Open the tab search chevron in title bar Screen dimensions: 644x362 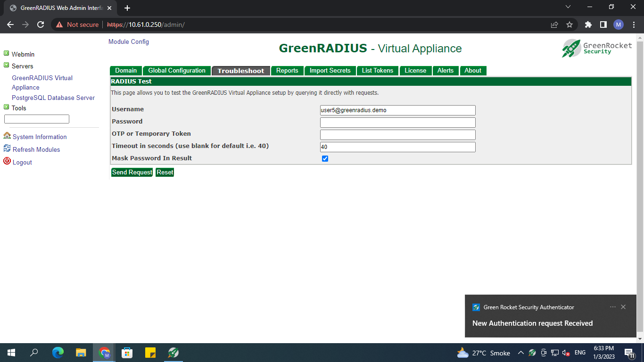568,7
